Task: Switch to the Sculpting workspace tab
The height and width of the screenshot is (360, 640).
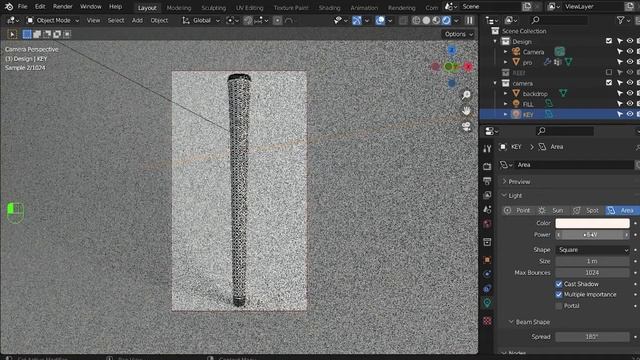Action: [x=213, y=8]
